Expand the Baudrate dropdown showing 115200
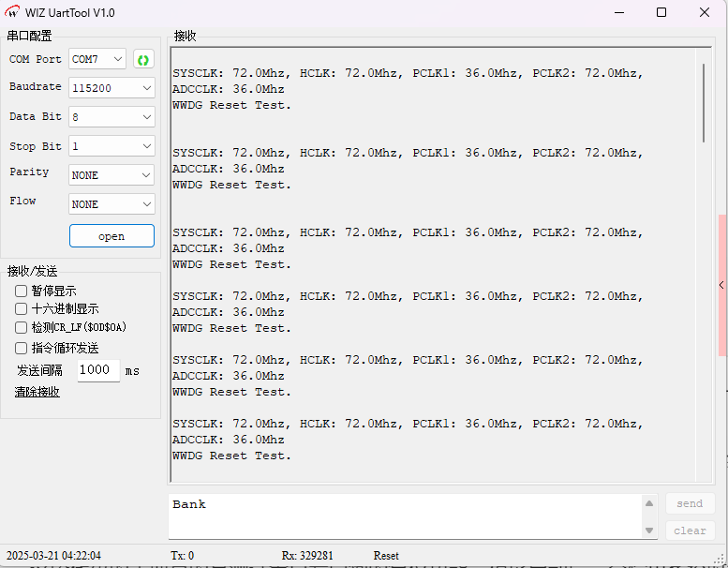This screenshot has width=728, height=568. click(111, 88)
